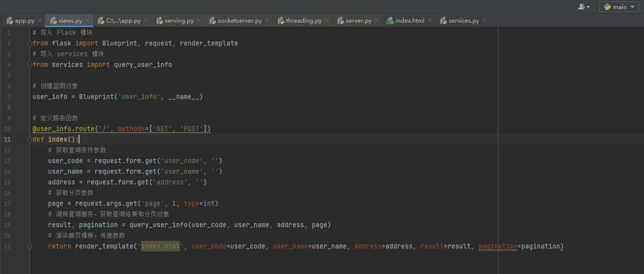
Task: Close the threading.py tab
Action: coord(327,21)
